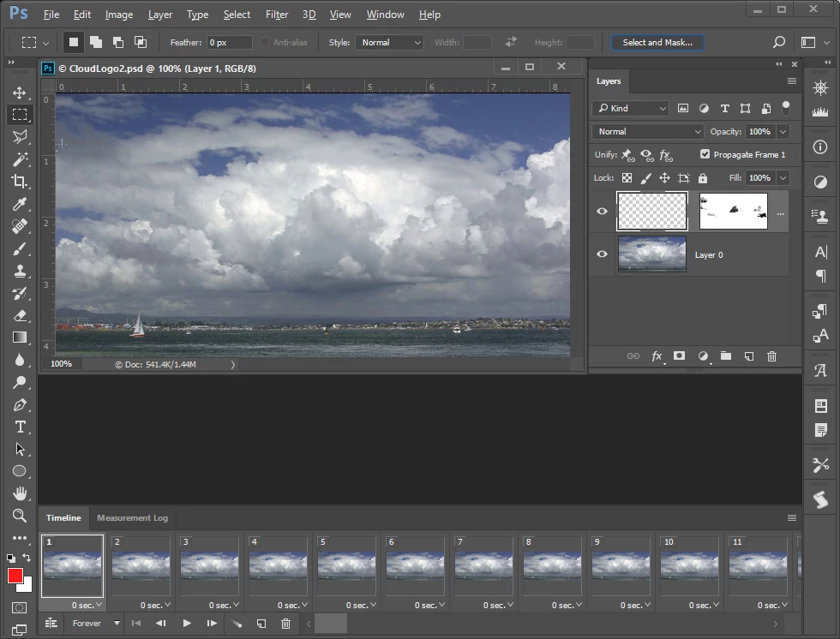Open the layer blend mode Normal dropdown
840x639 pixels.
pos(647,131)
